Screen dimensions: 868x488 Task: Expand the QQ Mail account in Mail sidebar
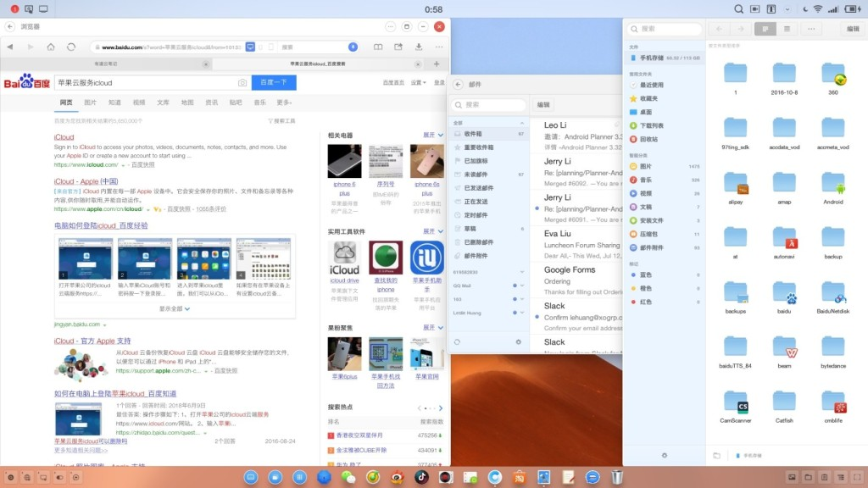click(521, 286)
